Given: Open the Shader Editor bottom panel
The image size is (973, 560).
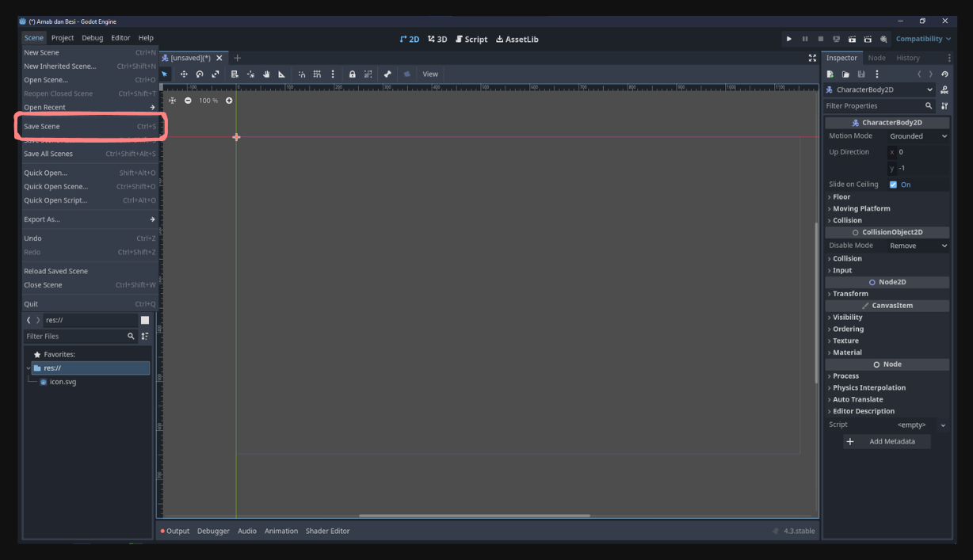Looking at the screenshot, I should tap(327, 531).
